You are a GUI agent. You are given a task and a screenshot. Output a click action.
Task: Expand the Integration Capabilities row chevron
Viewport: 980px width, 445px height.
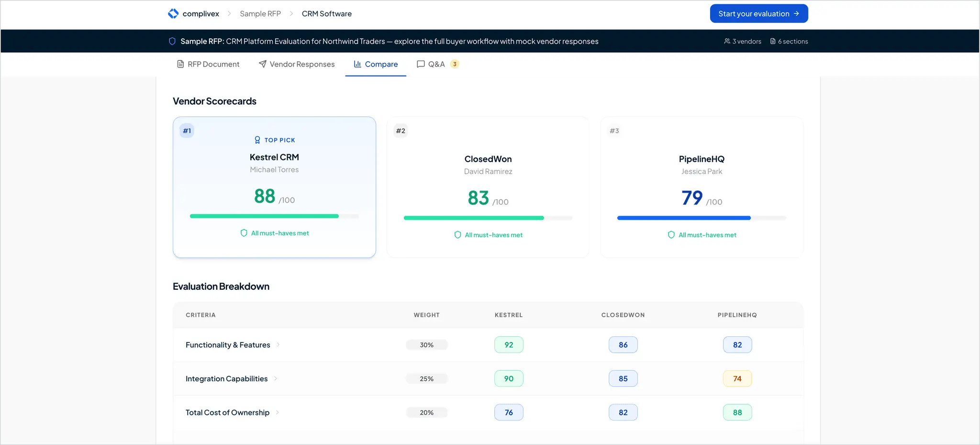click(276, 378)
